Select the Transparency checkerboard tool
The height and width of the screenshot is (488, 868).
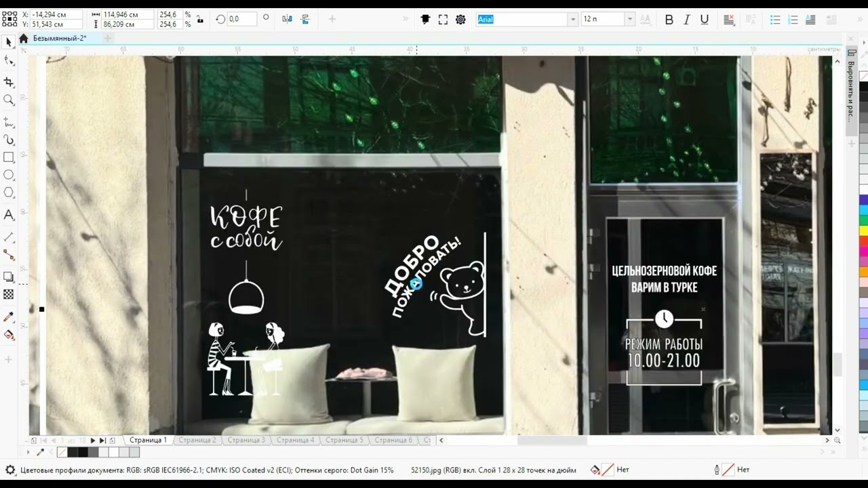pyautogui.click(x=9, y=295)
